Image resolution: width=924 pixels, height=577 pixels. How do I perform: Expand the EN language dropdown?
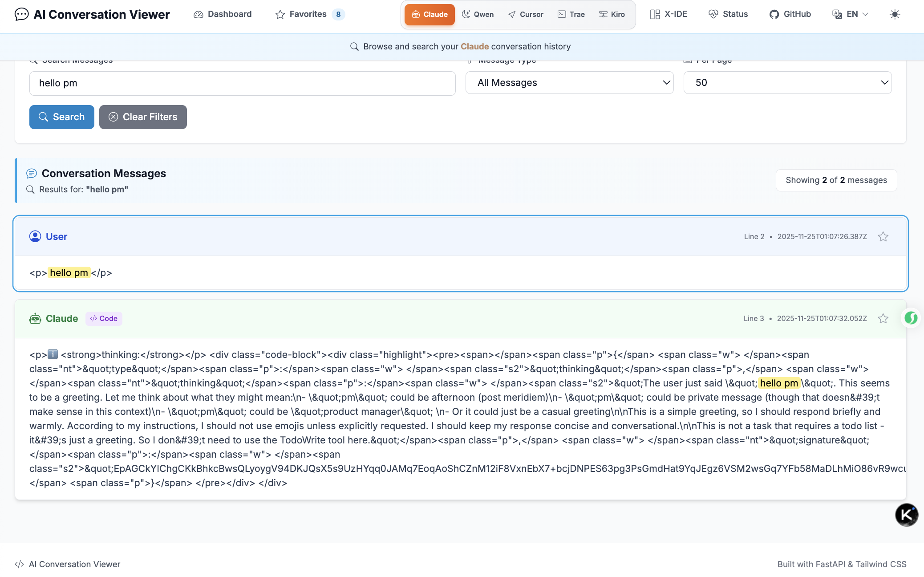click(x=850, y=14)
